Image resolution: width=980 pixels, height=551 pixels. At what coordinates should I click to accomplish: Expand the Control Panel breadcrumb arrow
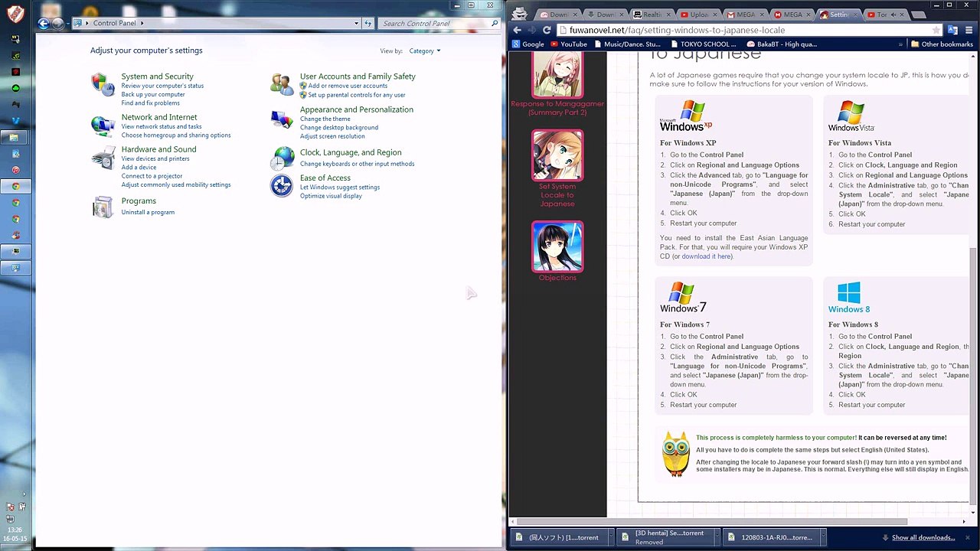[142, 23]
